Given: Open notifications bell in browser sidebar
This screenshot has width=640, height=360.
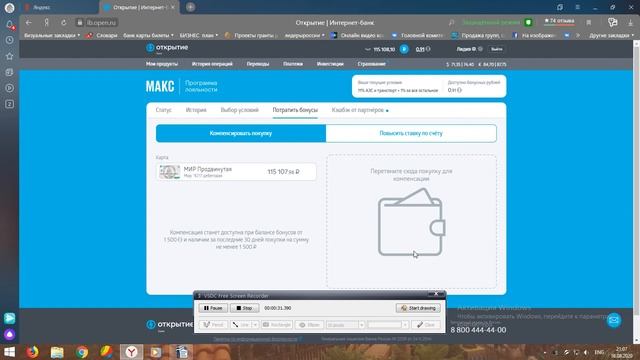Looking at the screenshot, I should [9, 24].
